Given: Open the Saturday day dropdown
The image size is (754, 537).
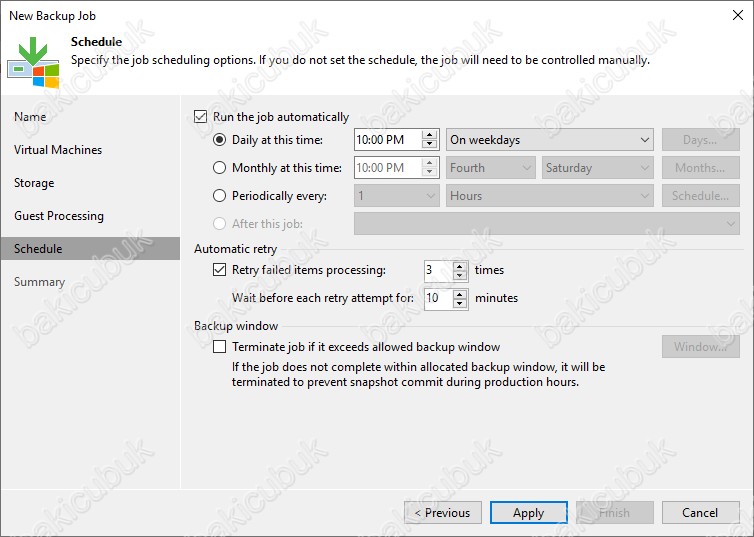Looking at the screenshot, I should point(597,168).
